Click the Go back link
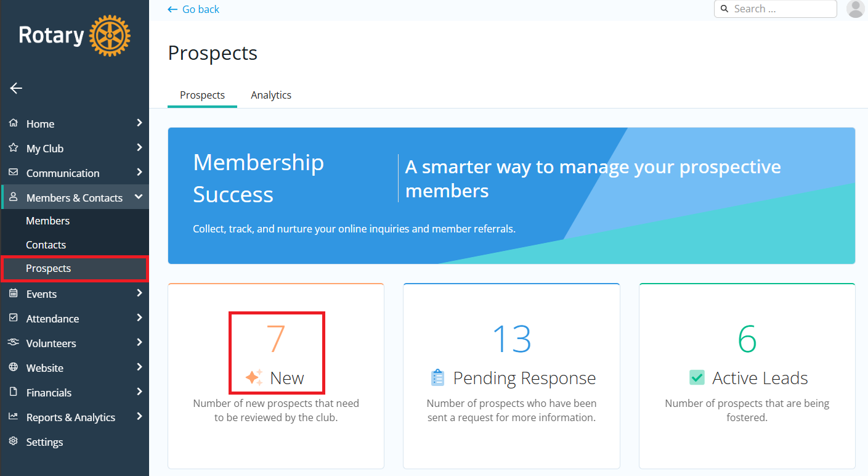This screenshot has width=868, height=476. 193,9
